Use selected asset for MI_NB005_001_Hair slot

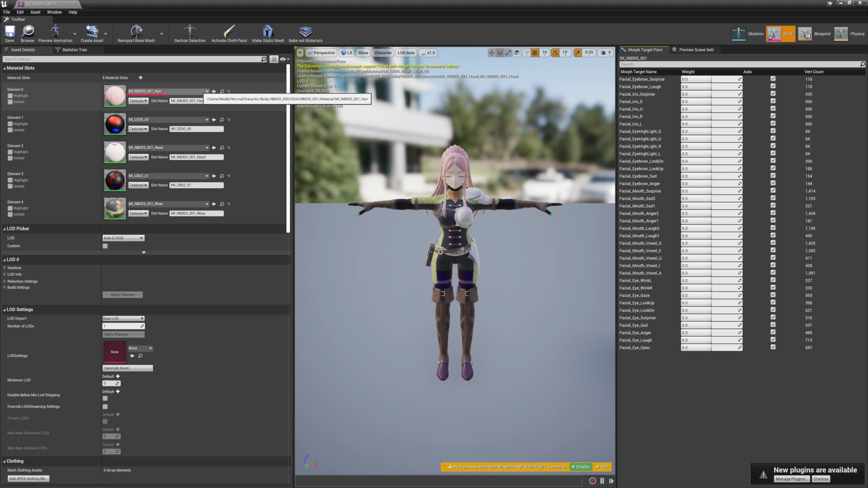click(x=214, y=91)
